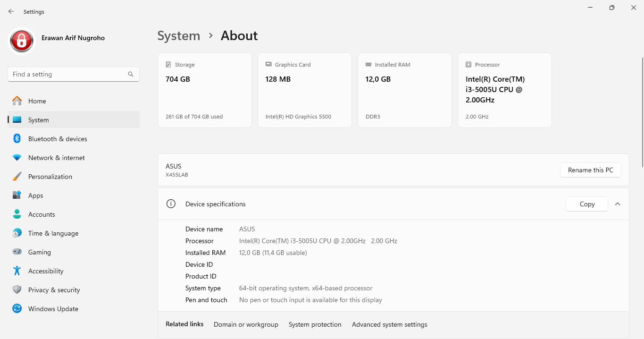Click System in the breadcrumb
Image resolution: width=644 pixels, height=339 pixels.
(179, 36)
